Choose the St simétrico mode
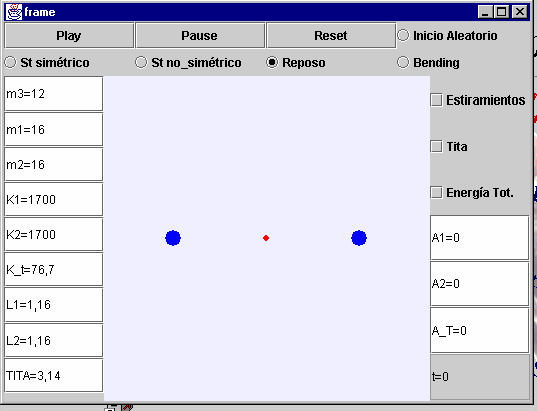537x411 pixels. (10, 62)
